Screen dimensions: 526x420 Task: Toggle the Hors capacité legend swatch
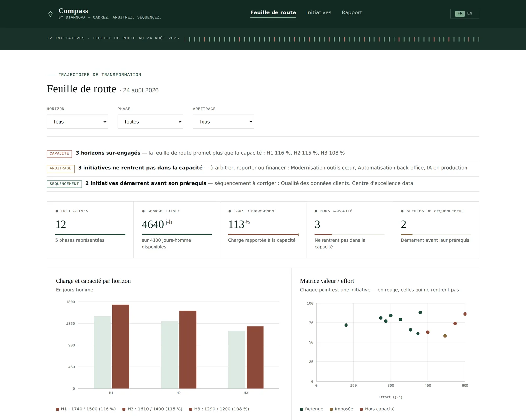361,409
